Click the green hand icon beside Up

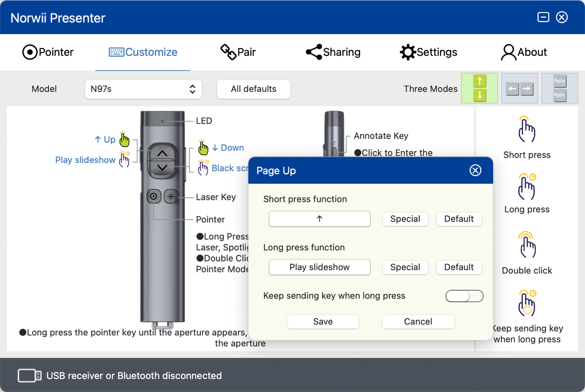[124, 140]
